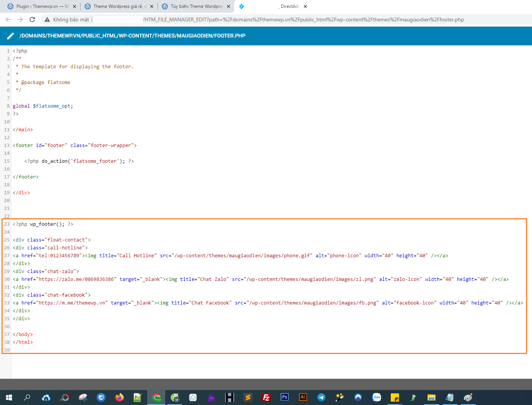Select line number 30 in the editor gutter
Screen dimensions: 532x405
click(6, 279)
